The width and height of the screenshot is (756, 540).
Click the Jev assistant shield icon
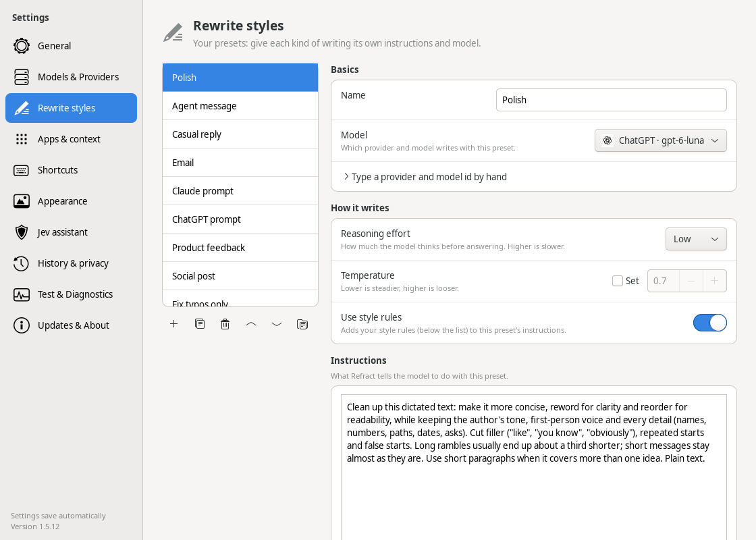(x=21, y=232)
